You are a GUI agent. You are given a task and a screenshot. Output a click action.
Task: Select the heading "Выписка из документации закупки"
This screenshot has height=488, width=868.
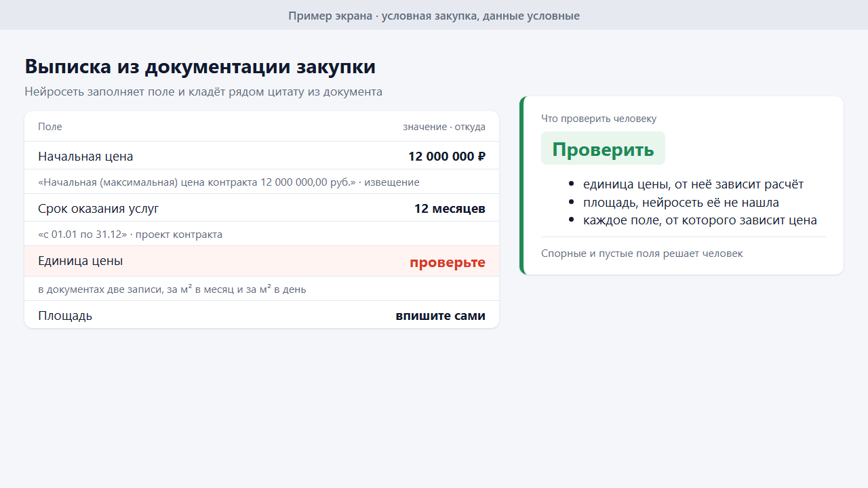pyautogui.click(x=200, y=66)
